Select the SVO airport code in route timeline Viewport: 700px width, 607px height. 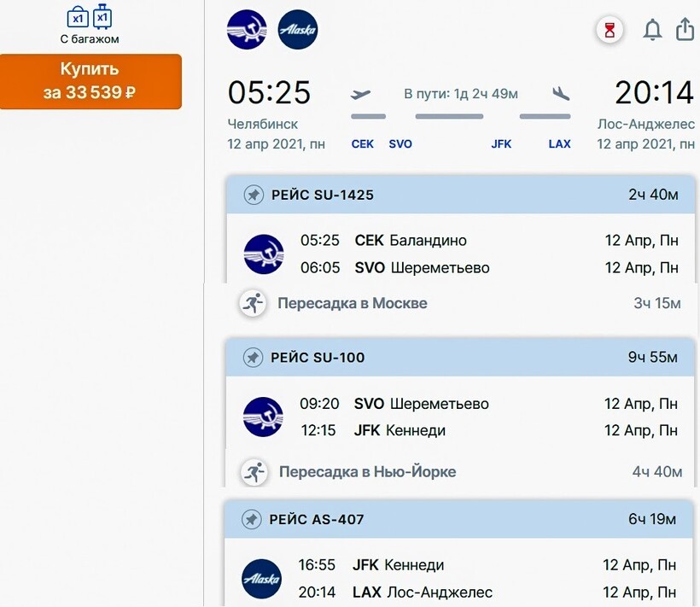tap(400, 144)
